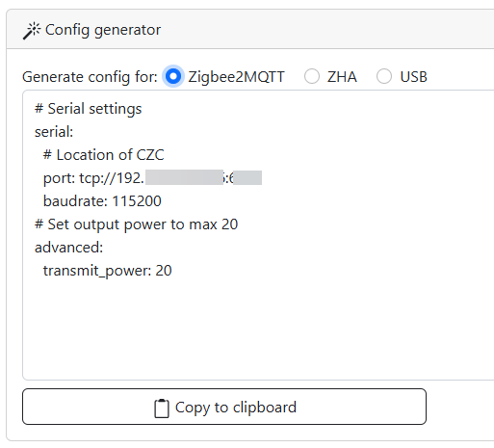Click the '# Set output power to max 20' line
Screen dimensions: 494x448
[x=136, y=224]
